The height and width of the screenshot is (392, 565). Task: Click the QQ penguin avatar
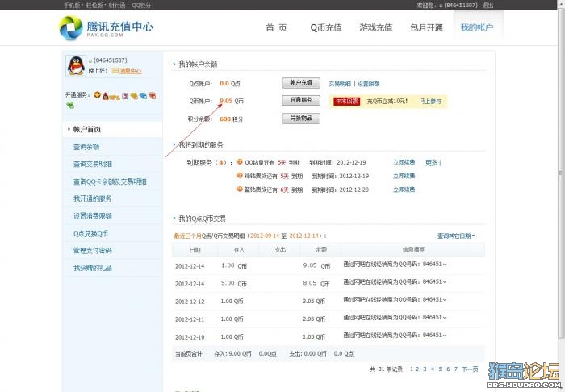76,65
